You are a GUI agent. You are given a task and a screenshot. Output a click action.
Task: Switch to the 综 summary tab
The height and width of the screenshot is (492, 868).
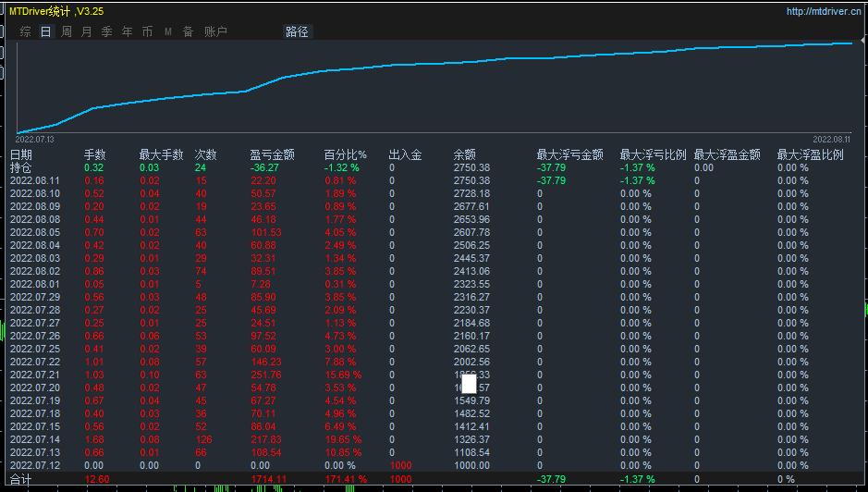[26, 31]
